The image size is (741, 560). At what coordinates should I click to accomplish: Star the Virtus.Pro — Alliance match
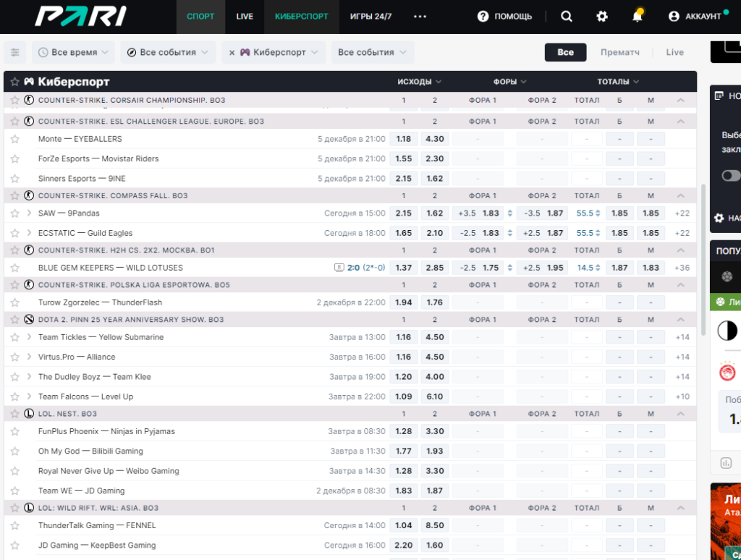tap(14, 357)
